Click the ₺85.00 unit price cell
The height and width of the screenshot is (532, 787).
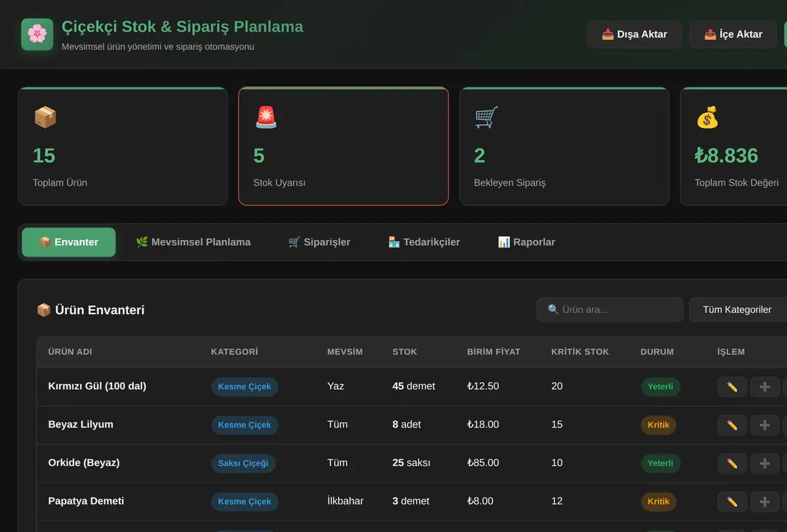click(x=483, y=463)
